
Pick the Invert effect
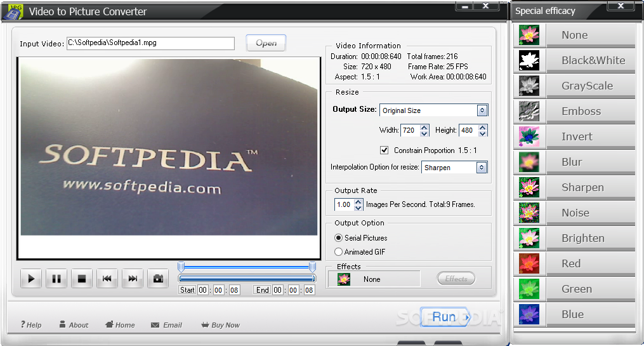(591, 137)
